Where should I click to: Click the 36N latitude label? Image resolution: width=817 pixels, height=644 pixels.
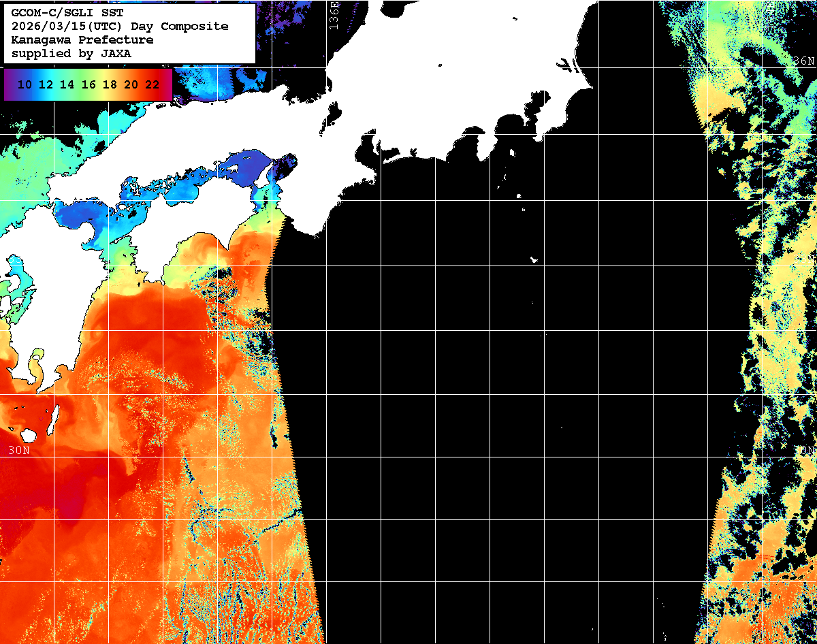(x=804, y=61)
